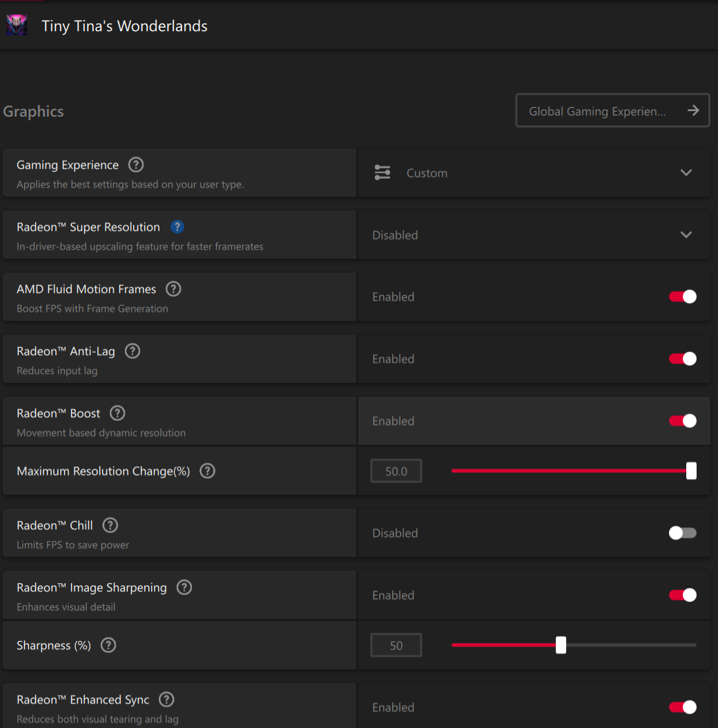This screenshot has height=728, width=718.
Task: Open the Gaming Experience Custom dropdown
Action: (533, 173)
